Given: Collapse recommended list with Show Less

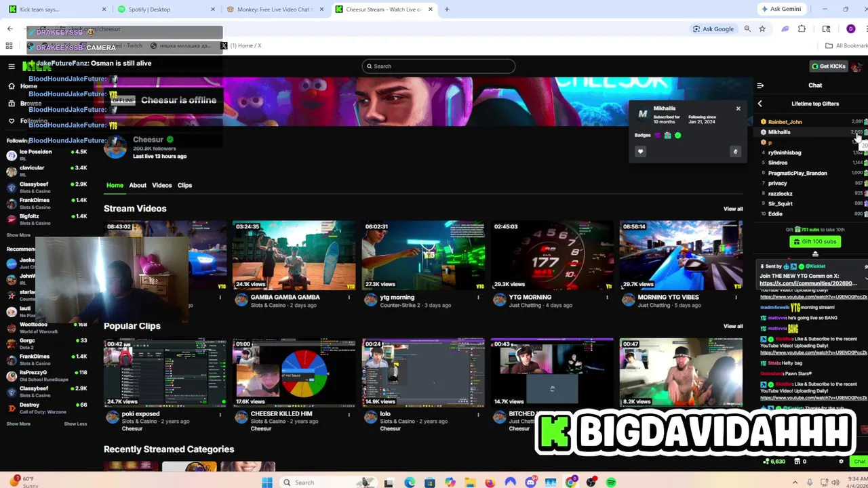Looking at the screenshot, I should pos(75,424).
